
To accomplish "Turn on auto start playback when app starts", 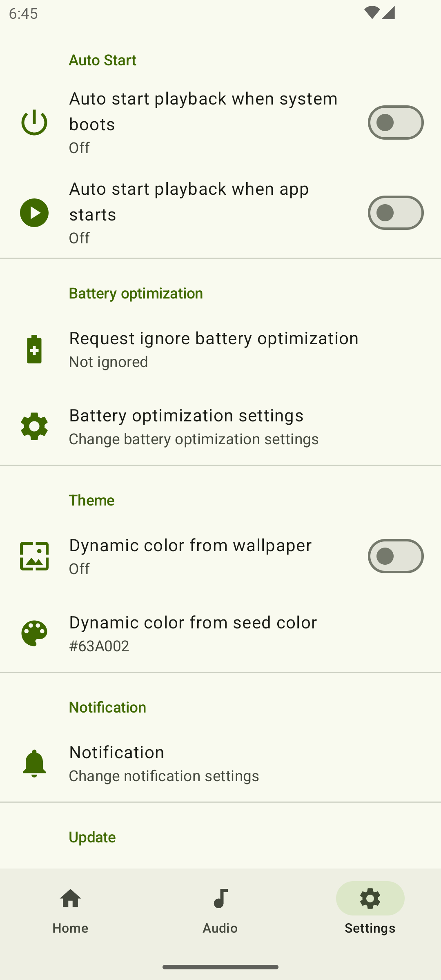I will point(395,213).
